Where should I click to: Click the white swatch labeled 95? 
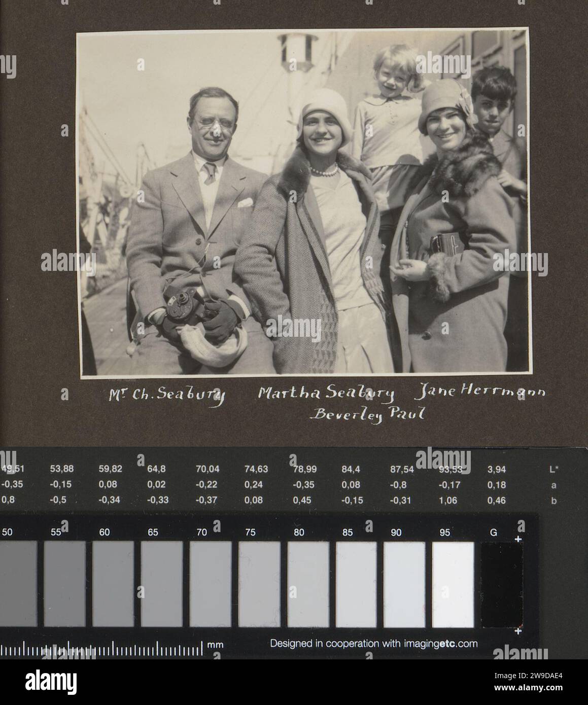[x=453, y=584]
